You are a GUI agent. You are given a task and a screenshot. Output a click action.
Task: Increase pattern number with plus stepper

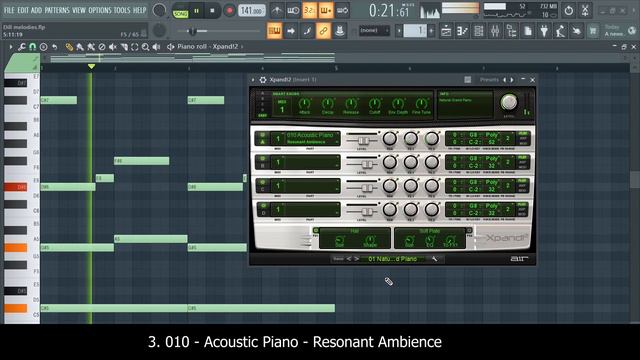[431, 31]
